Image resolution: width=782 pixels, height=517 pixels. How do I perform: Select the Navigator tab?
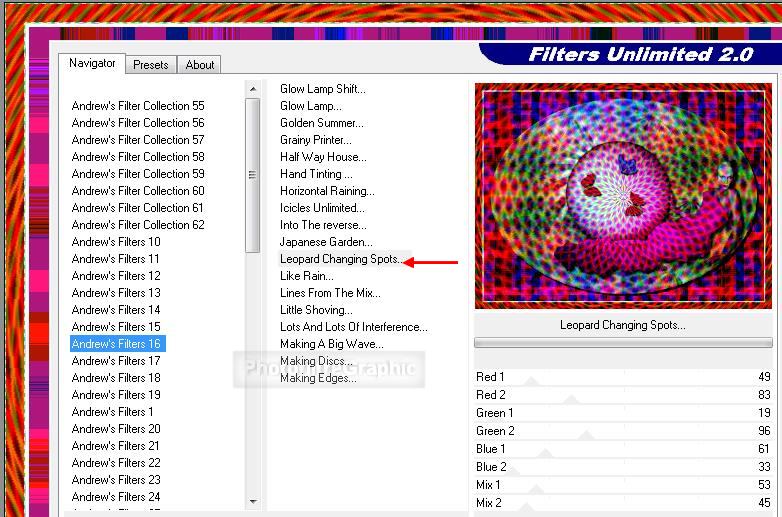pyautogui.click(x=92, y=64)
